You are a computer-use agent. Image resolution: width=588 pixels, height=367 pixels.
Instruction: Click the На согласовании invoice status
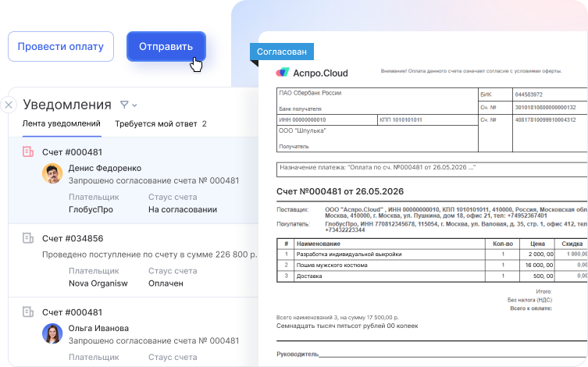[x=182, y=209]
